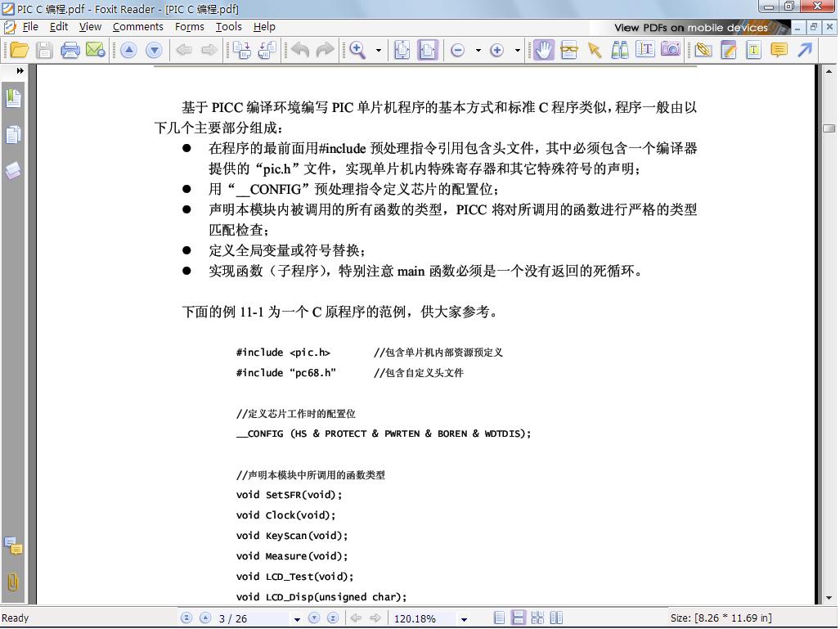
Task: Switch to Continuous page view
Action: point(518,618)
